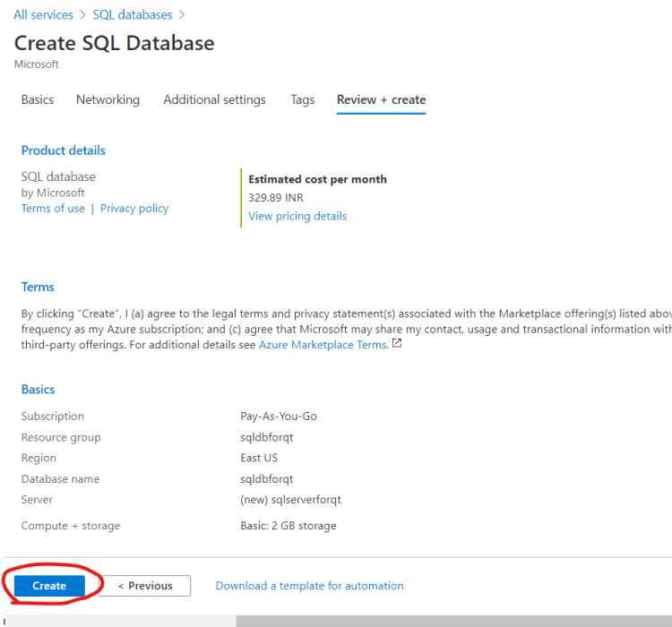Click the SQL database product name
This screenshot has width=672, height=627.
(58, 176)
